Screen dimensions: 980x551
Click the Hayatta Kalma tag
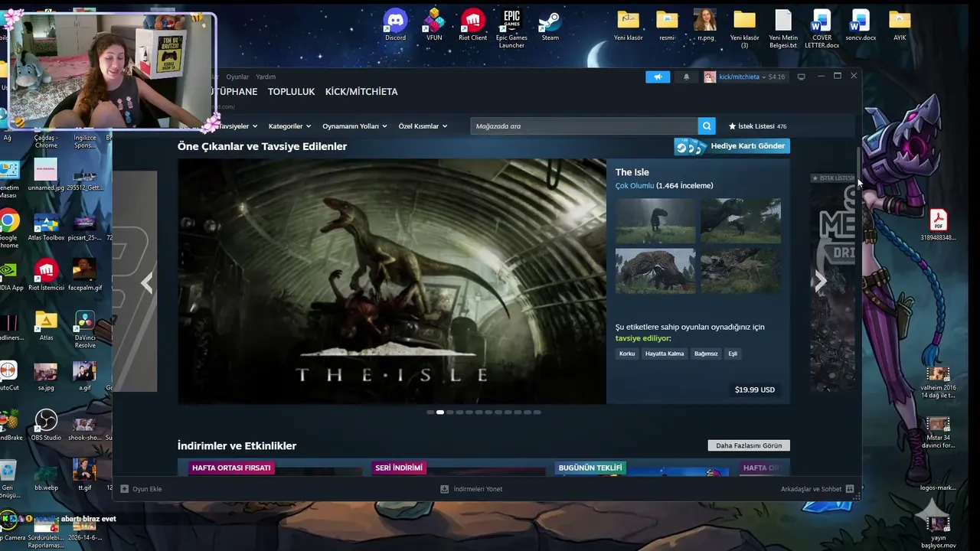coord(665,354)
